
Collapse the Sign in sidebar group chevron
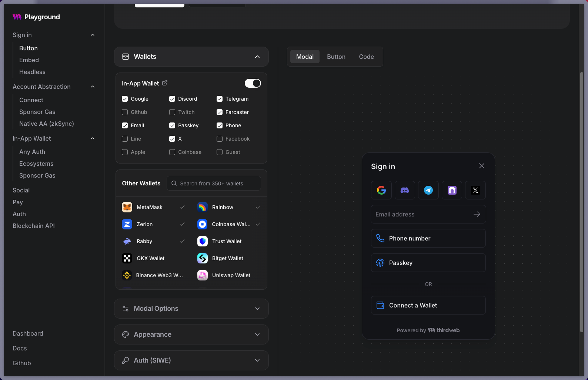[93, 35]
